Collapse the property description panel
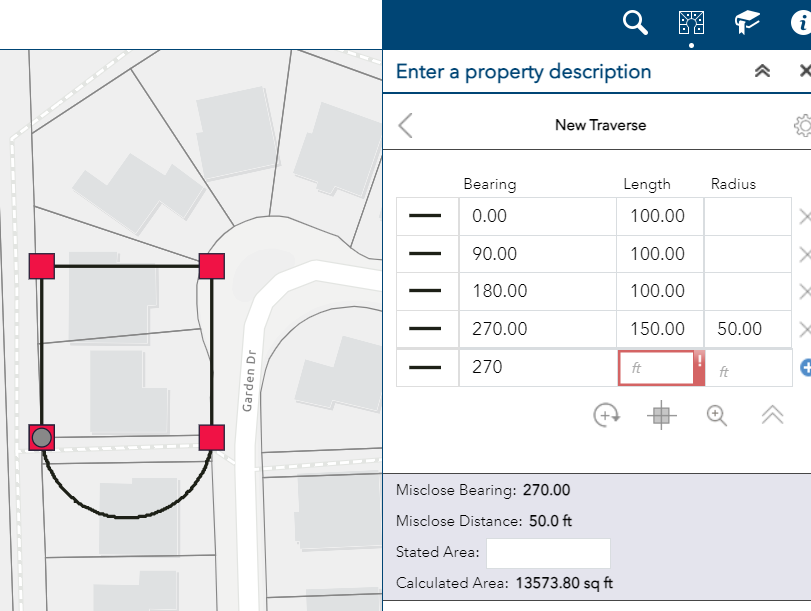811x611 pixels. 762,71
